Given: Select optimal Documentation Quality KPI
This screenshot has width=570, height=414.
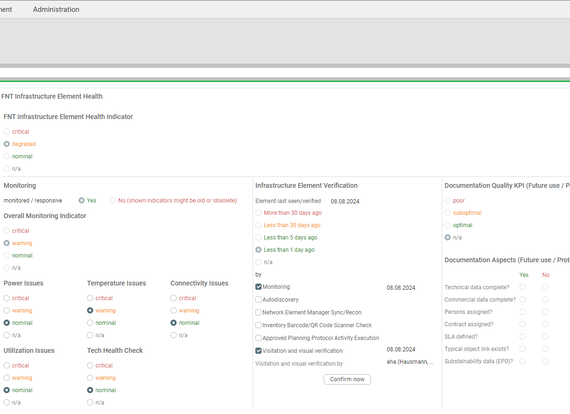Looking at the screenshot, I should (447, 225).
